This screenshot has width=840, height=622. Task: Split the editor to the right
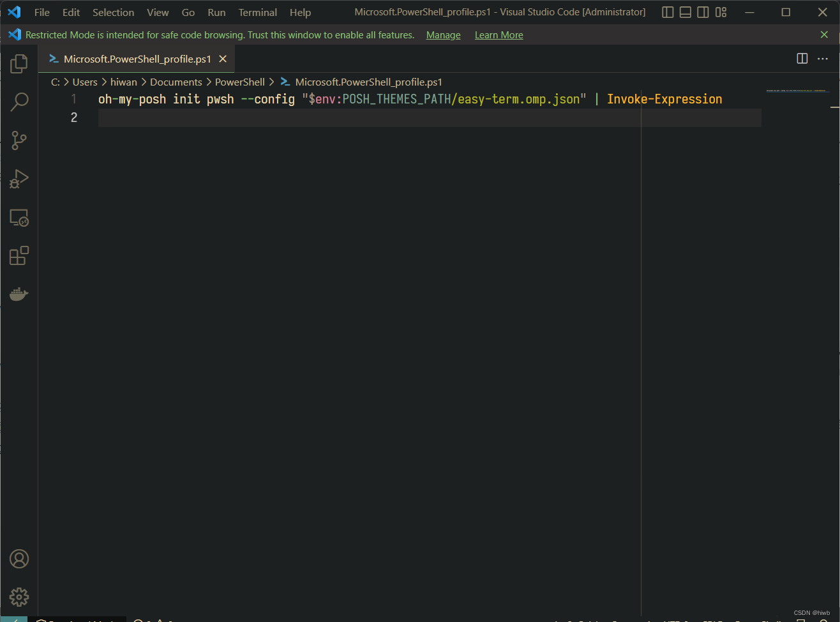pyautogui.click(x=802, y=59)
